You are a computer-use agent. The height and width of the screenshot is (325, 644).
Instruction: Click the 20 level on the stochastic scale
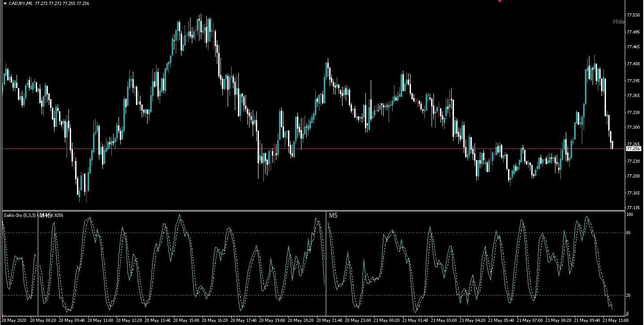pos(628,295)
